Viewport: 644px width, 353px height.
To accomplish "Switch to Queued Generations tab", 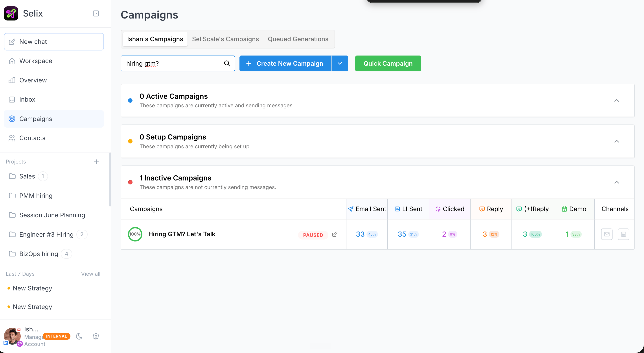I will [298, 39].
